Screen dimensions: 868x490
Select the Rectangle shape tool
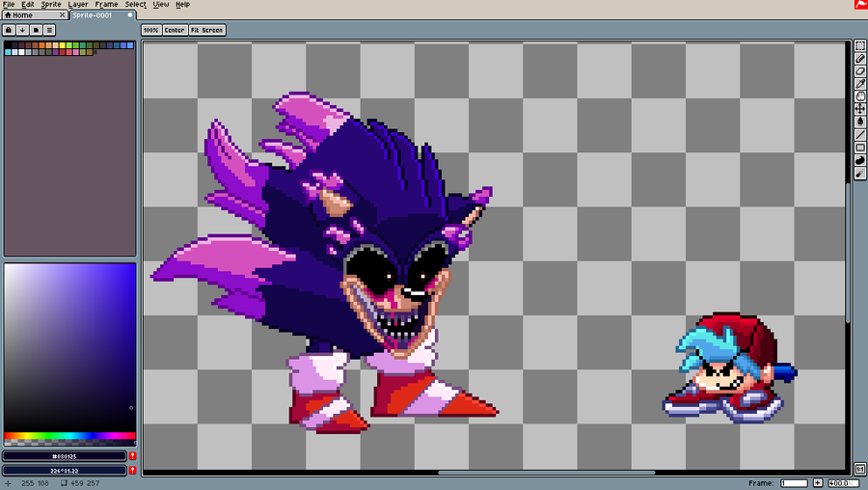860,148
